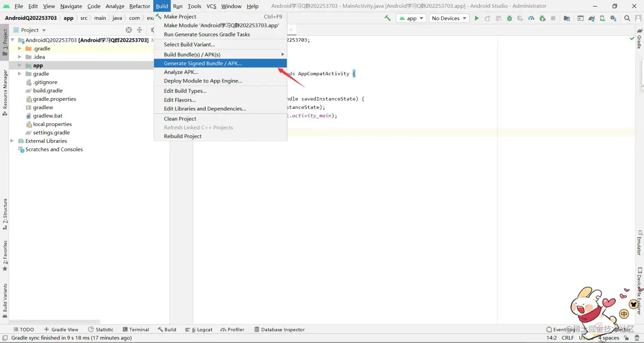Select the build.gradle file in tree

pos(48,91)
